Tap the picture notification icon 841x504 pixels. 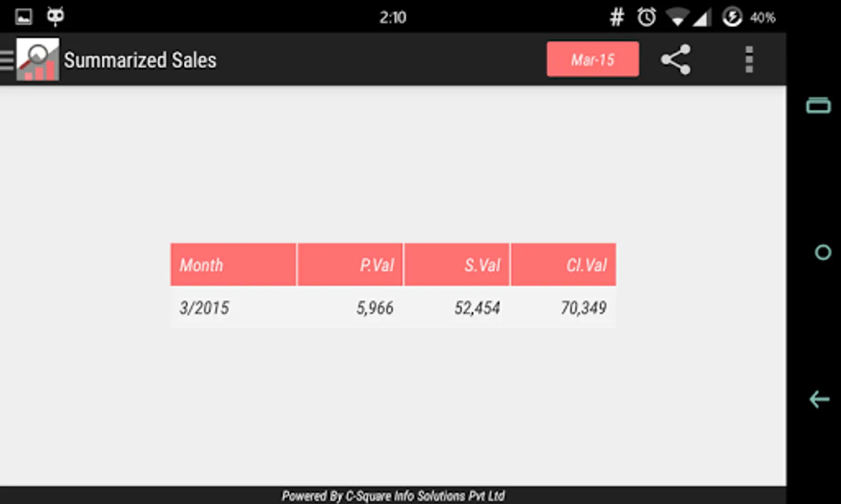[24, 17]
